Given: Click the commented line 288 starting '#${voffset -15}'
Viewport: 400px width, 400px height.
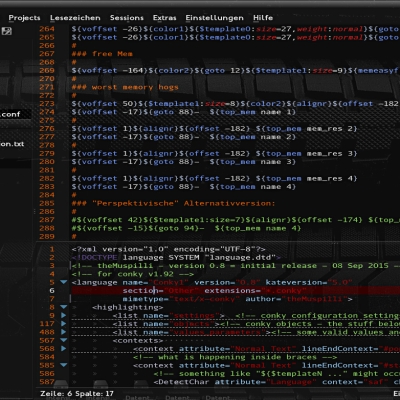Looking at the screenshot, I should tap(186, 228).
